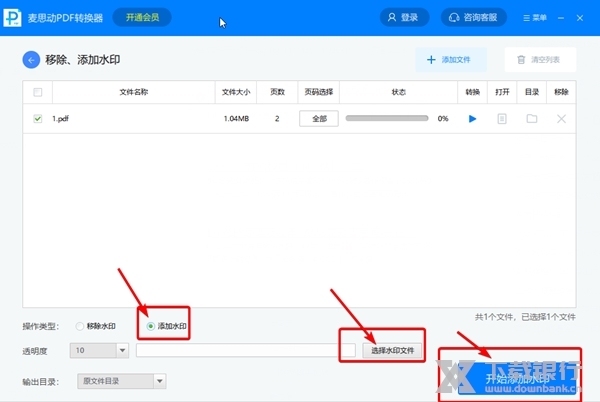Click 清空列表 to clear the list
This screenshot has width=600, height=402.
tap(540, 60)
